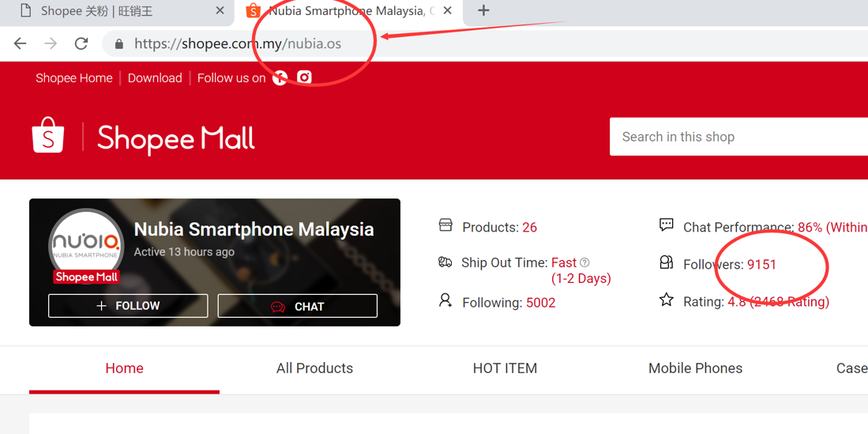Close the Shopee 关粉 tab
The image size is (868, 434).
click(220, 10)
